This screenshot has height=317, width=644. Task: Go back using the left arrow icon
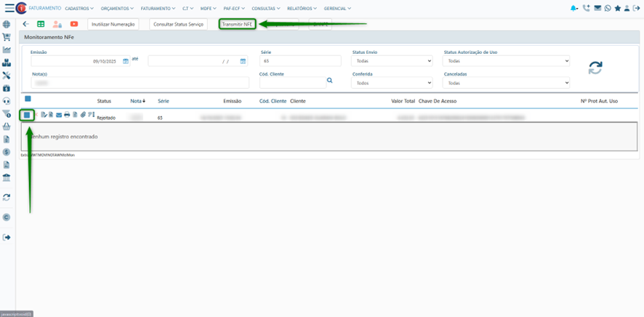(26, 24)
